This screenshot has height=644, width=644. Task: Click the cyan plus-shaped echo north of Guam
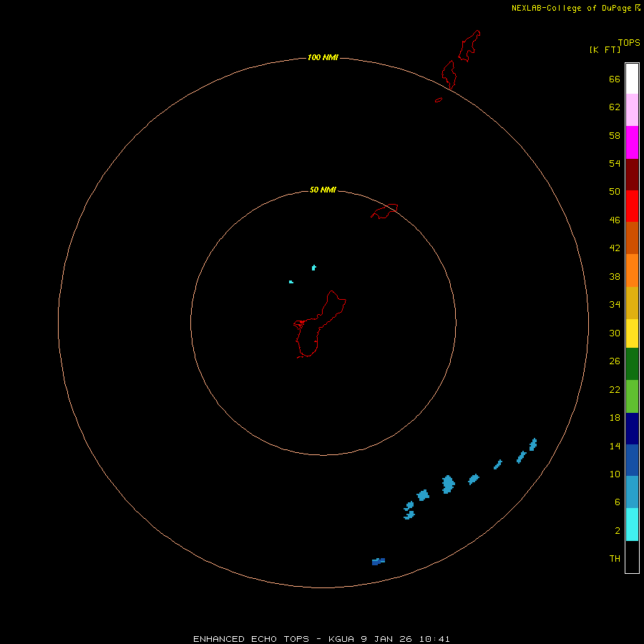[x=314, y=268]
